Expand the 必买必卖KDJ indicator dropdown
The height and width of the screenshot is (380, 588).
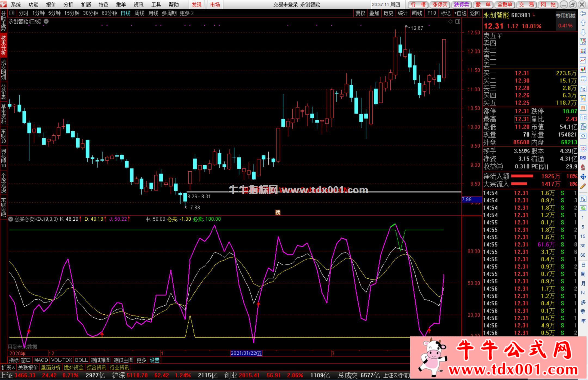coord(11,219)
